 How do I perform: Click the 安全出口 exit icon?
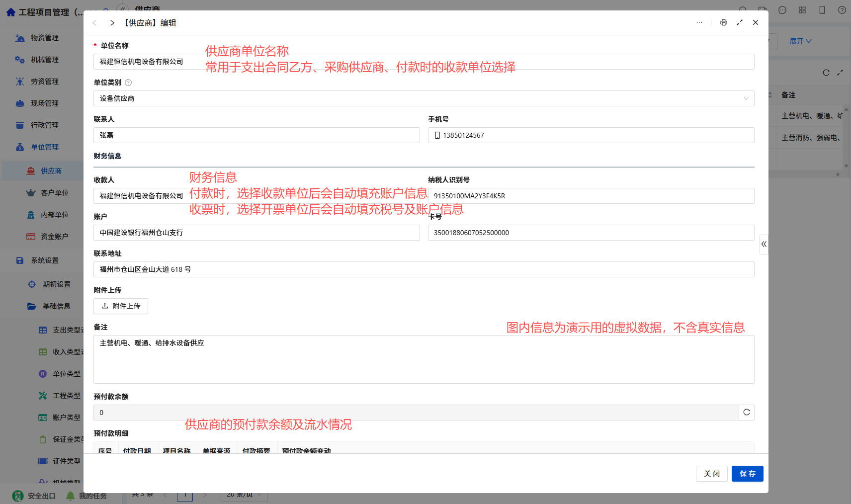click(x=18, y=496)
